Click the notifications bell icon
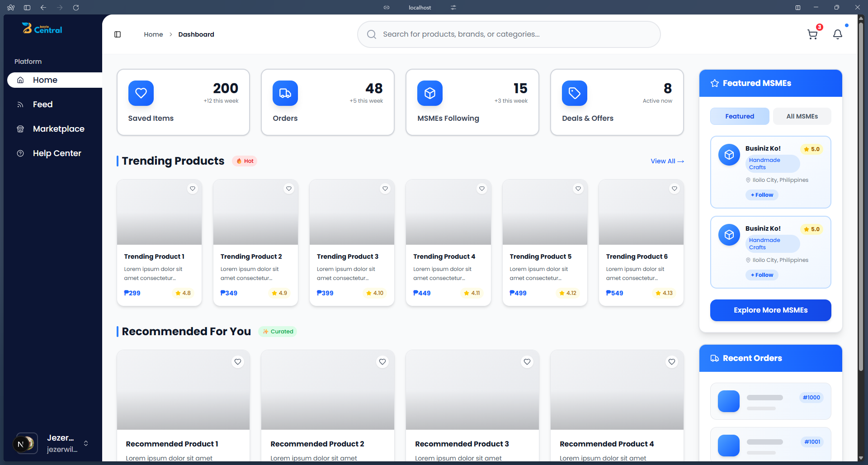868x465 pixels. point(837,34)
